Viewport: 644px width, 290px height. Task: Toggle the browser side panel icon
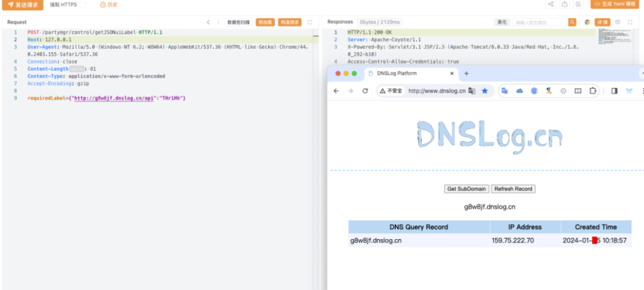pos(615,91)
